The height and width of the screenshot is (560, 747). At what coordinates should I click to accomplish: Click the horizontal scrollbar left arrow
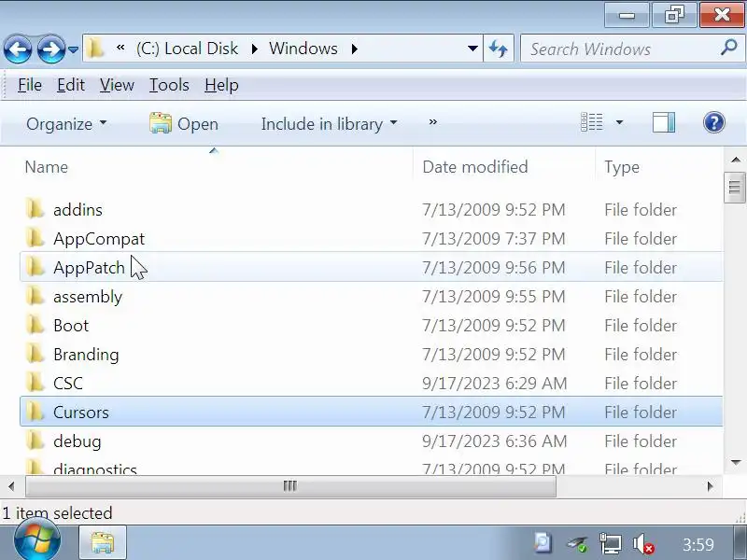point(11,486)
